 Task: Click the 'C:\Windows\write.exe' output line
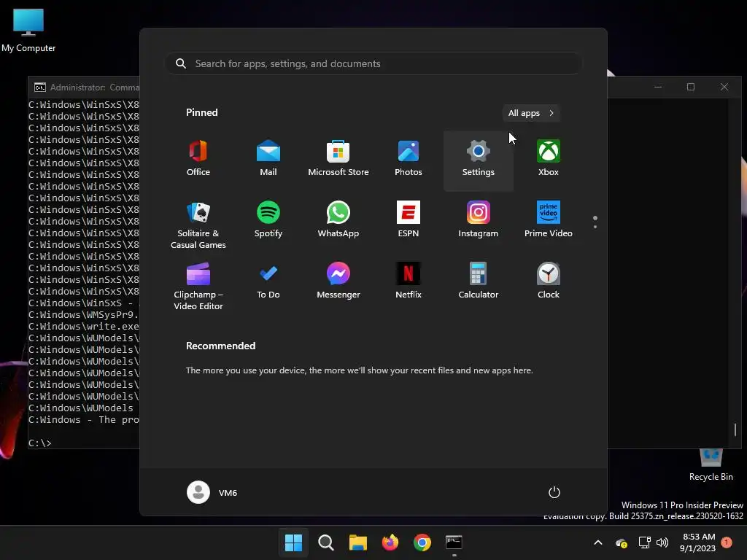84,326
